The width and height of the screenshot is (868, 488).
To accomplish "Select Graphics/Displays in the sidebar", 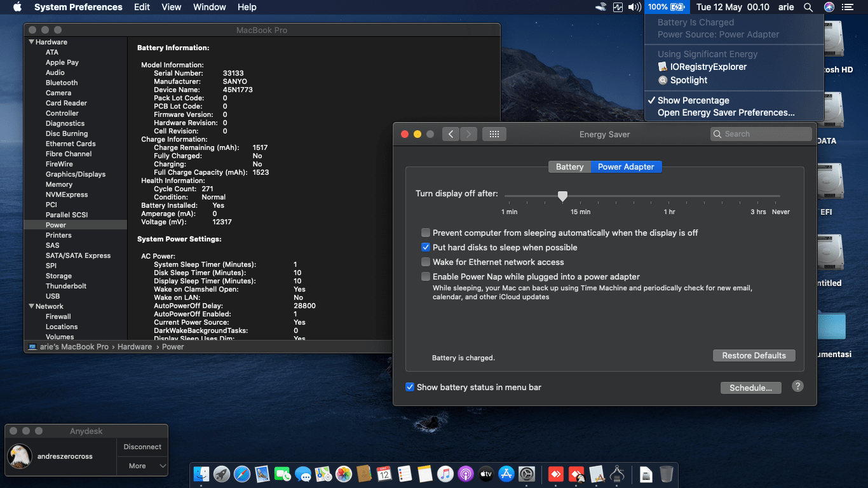I will tap(76, 174).
